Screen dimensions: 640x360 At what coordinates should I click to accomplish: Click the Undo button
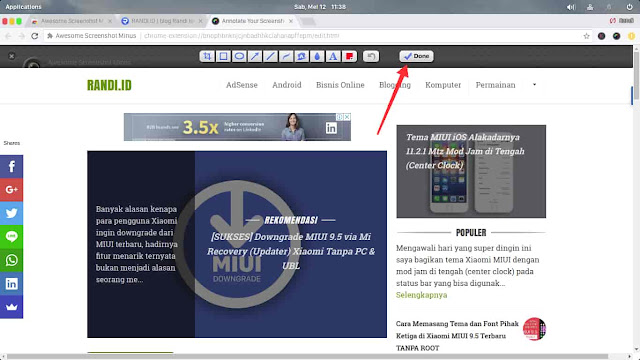[x=371, y=56]
